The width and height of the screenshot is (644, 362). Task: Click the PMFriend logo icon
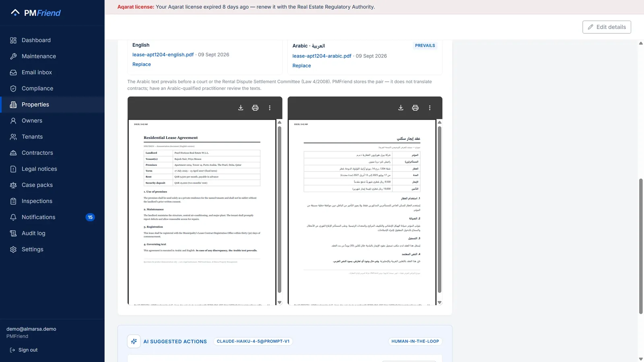pyautogui.click(x=15, y=12)
